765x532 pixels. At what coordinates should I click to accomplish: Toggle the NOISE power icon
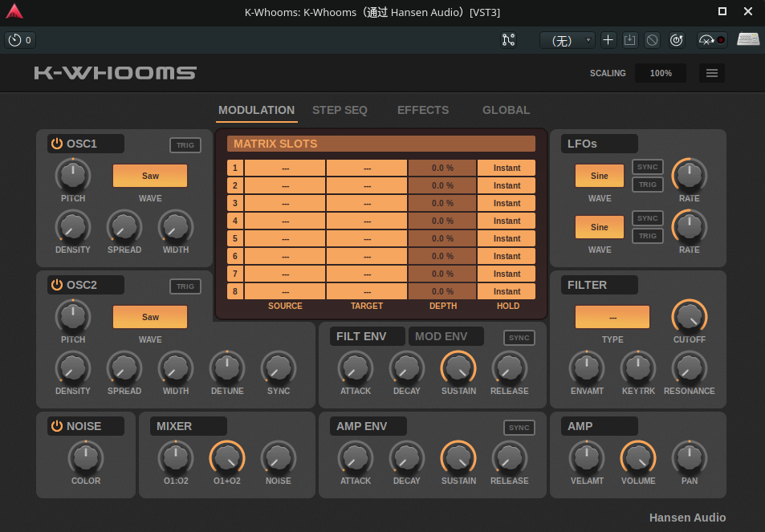[x=57, y=426]
